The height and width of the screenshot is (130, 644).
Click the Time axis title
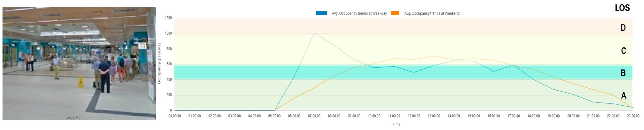pyautogui.click(x=396, y=124)
